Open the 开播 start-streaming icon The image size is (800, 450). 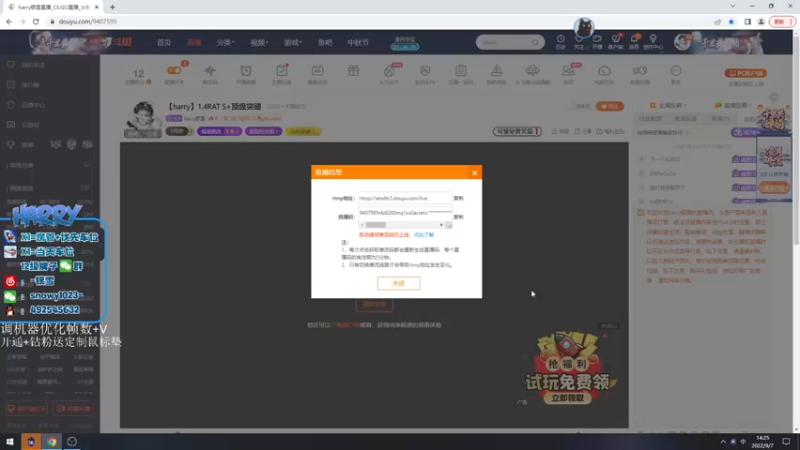pyautogui.click(x=597, y=41)
